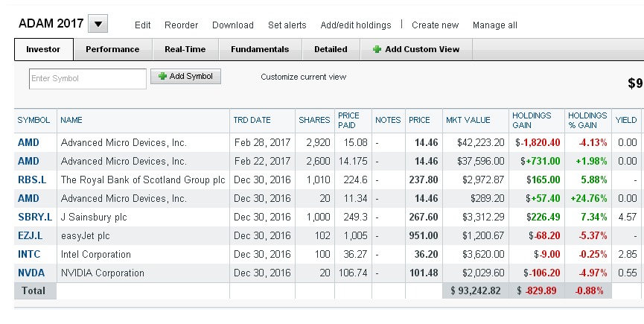Screen dimensions: 644x324
Task: Click Add/edit holdings link
Action: click(x=356, y=25)
